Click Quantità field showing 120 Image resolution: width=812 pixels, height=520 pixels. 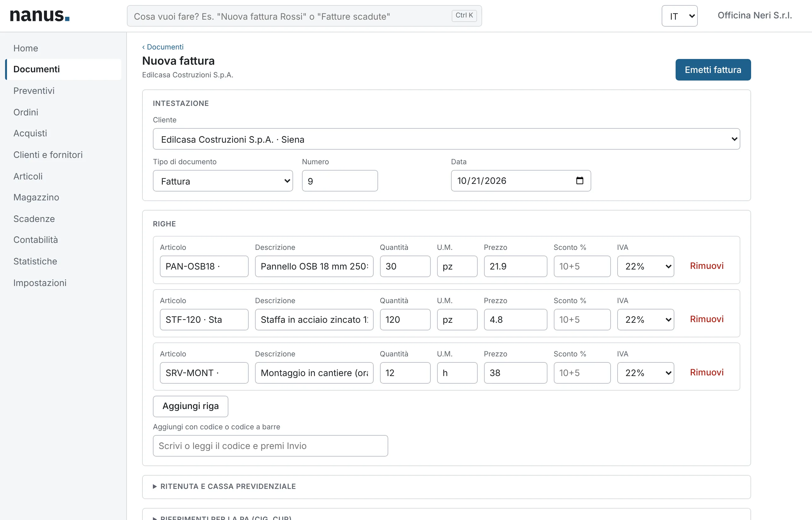click(405, 320)
